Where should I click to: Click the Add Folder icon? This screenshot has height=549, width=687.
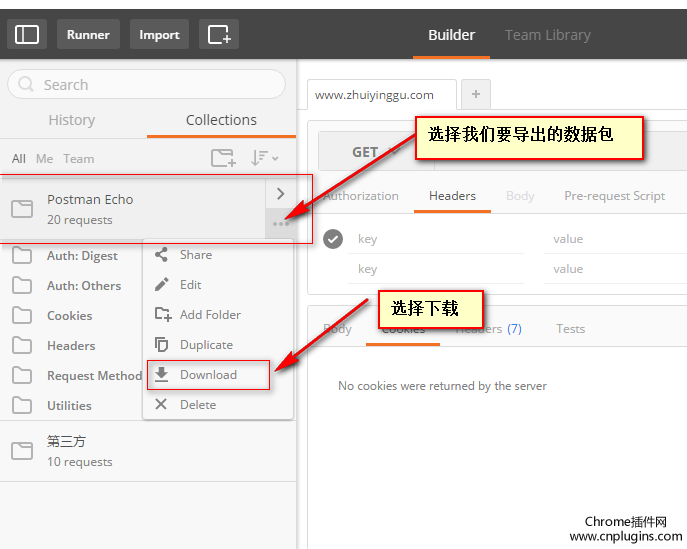point(163,315)
